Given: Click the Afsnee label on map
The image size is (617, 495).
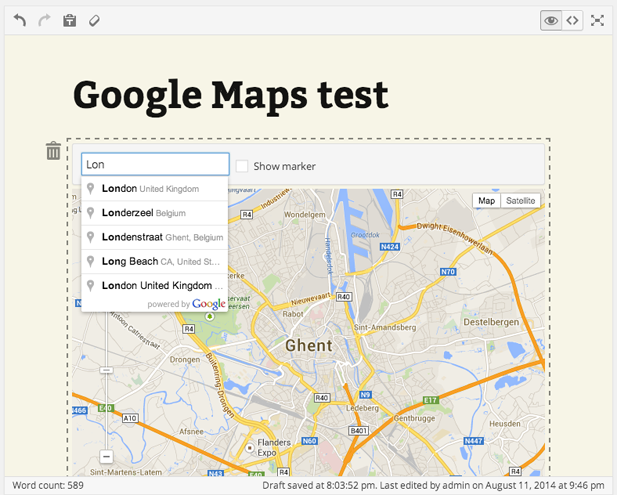Looking at the screenshot, I should [x=192, y=432].
